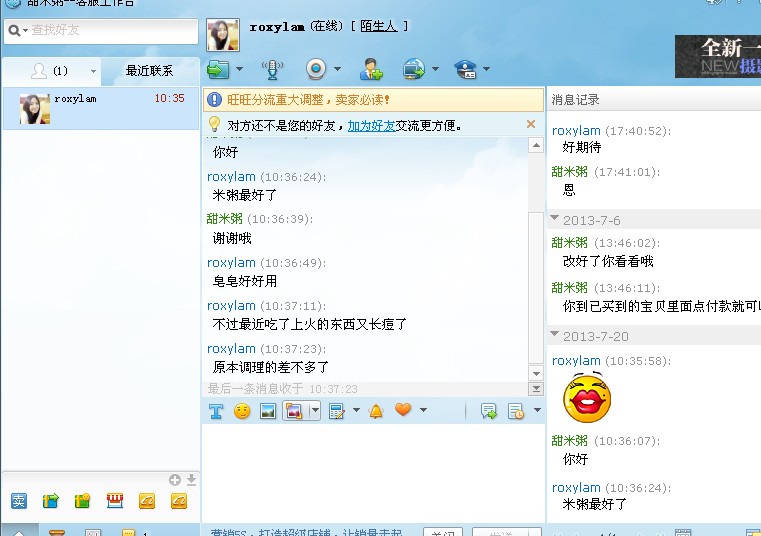The image size is (761, 536).
Task: Expand the remote assistance dropdown arrow
Action: pos(435,69)
